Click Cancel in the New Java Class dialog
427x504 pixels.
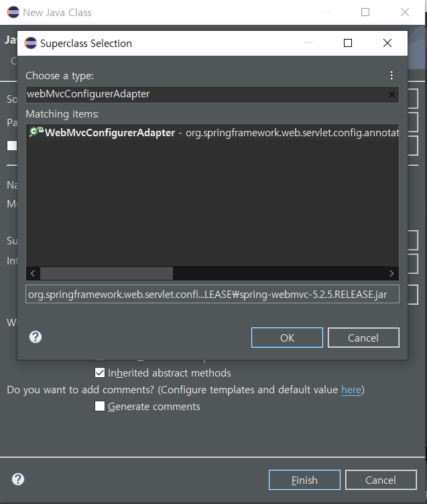[x=381, y=480]
